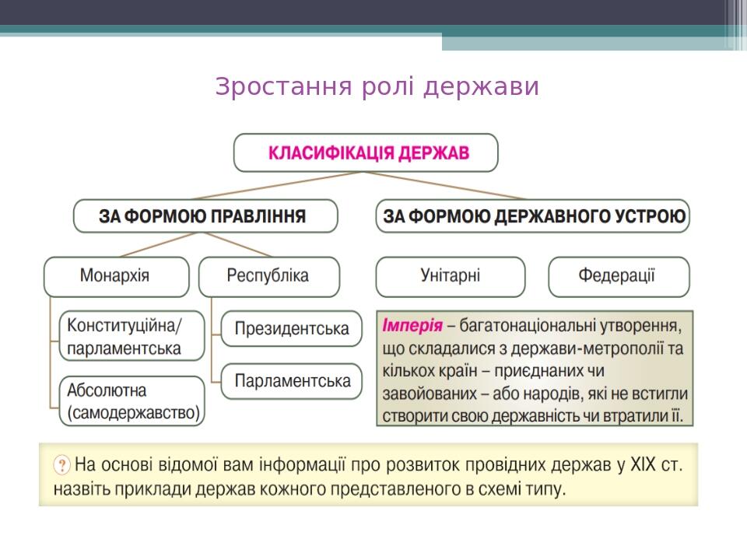Viewport: 747px width, 560px height.
Task: Click the 'Федерації' box
Action: point(619,277)
